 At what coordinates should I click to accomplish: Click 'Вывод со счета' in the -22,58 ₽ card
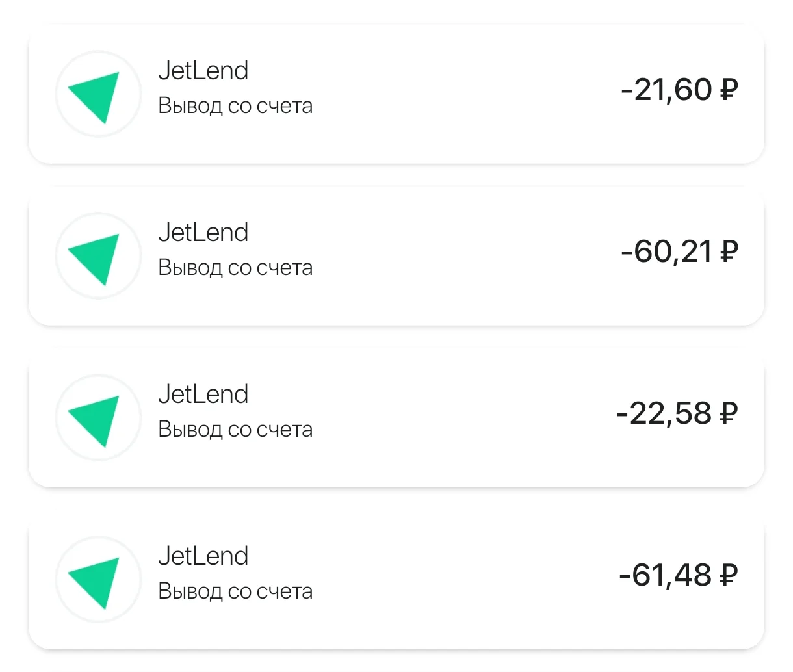[x=235, y=430]
